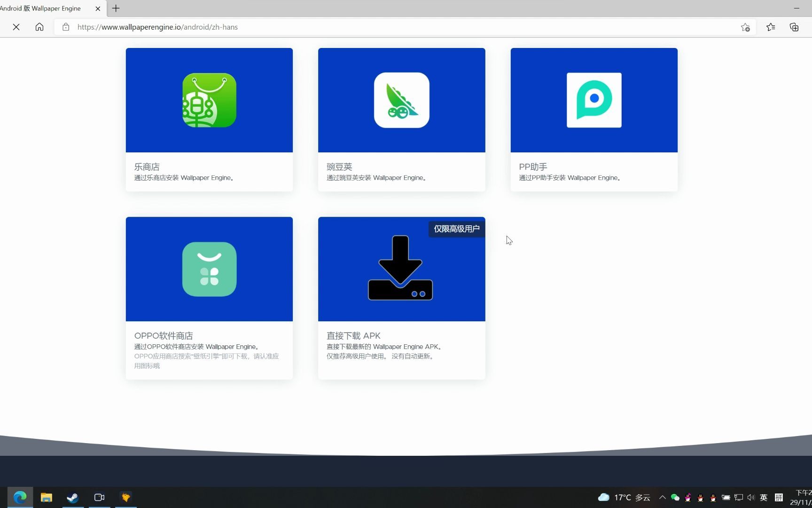Screen dimensions: 812x508
Task: Minimize the browser window
Action: (x=796, y=8)
